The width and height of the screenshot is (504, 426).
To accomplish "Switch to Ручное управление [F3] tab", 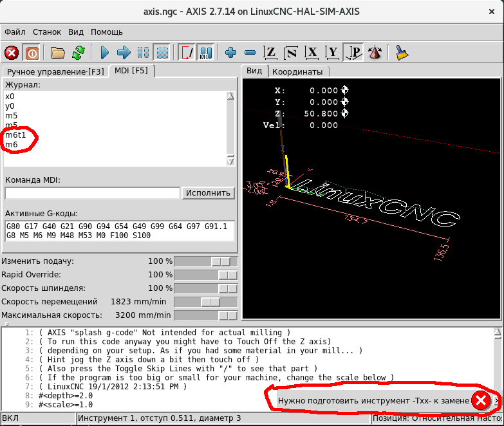I will [x=55, y=71].
